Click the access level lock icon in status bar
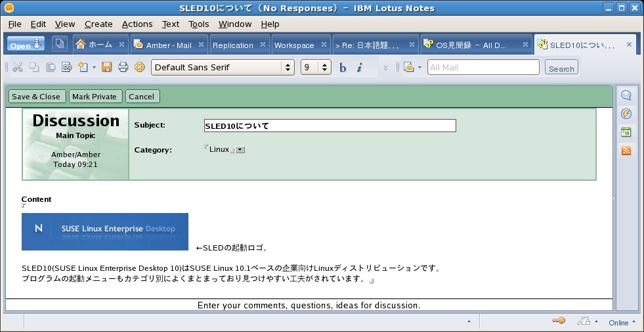 pos(584,321)
